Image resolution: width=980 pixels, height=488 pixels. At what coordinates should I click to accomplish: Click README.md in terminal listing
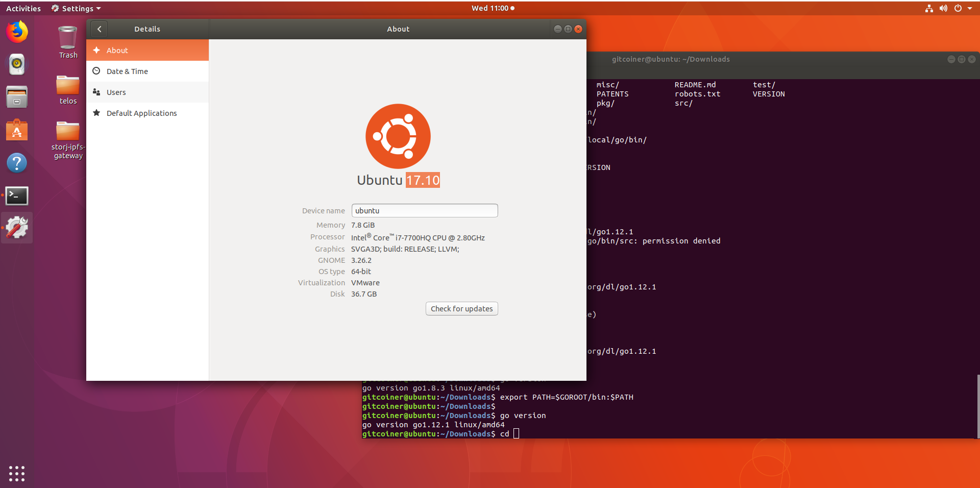coord(695,85)
